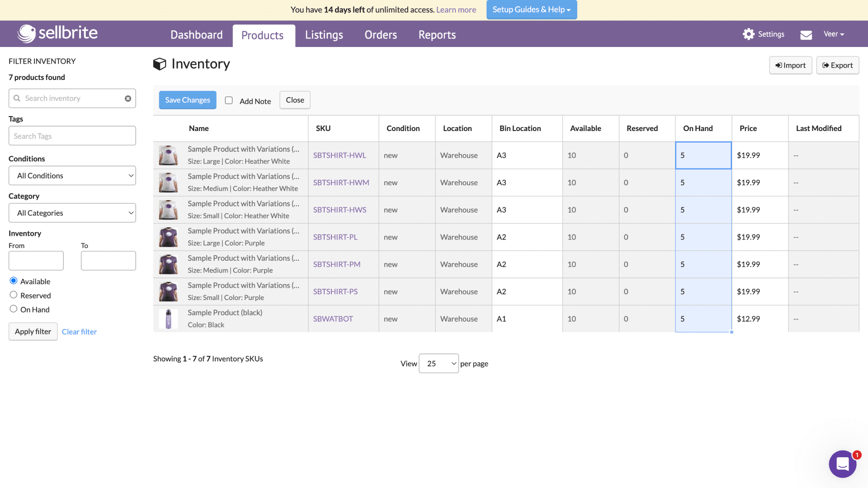Open the Veer user menu
Image resolution: width=868 pixels, height=488 pixels.
pyautogui.click(x=834, y=34)
